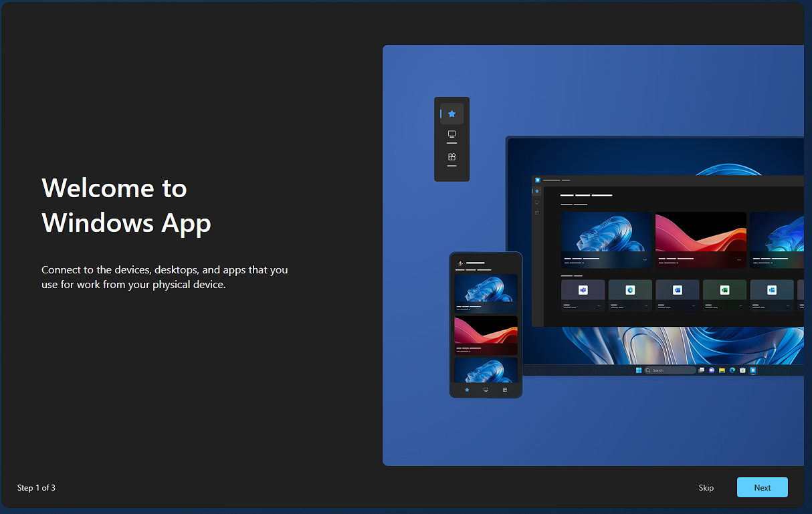Click the Step 1 of 3 indicator
812x514 pixels.
tap(36, 488)
